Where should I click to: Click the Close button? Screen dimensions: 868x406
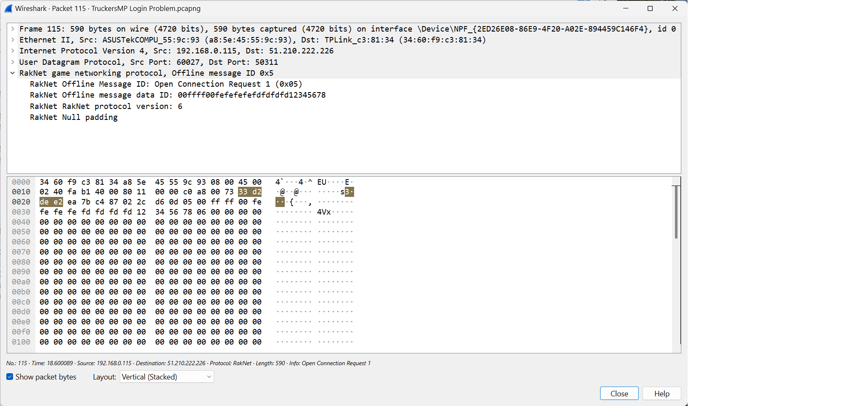(x=619, y=393)
